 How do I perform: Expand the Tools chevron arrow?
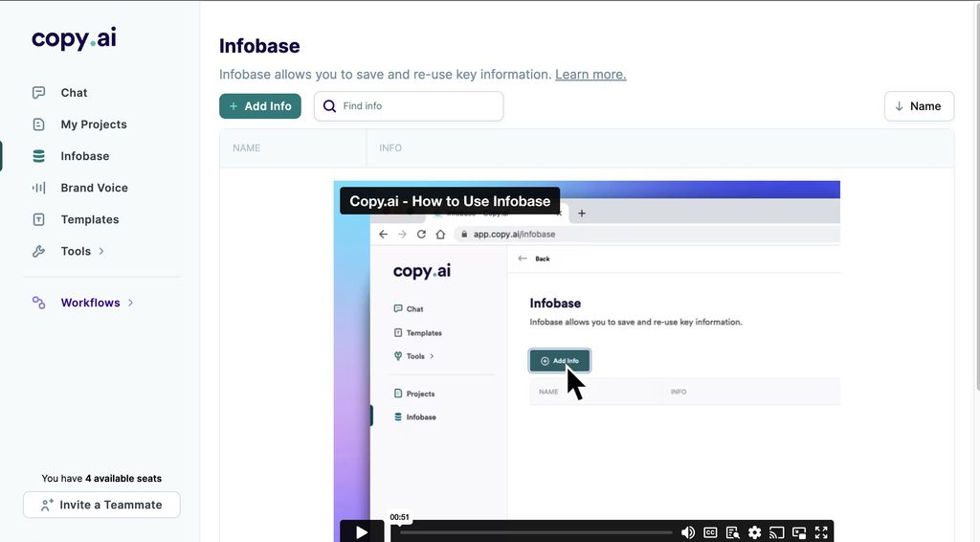click(101, 251)
